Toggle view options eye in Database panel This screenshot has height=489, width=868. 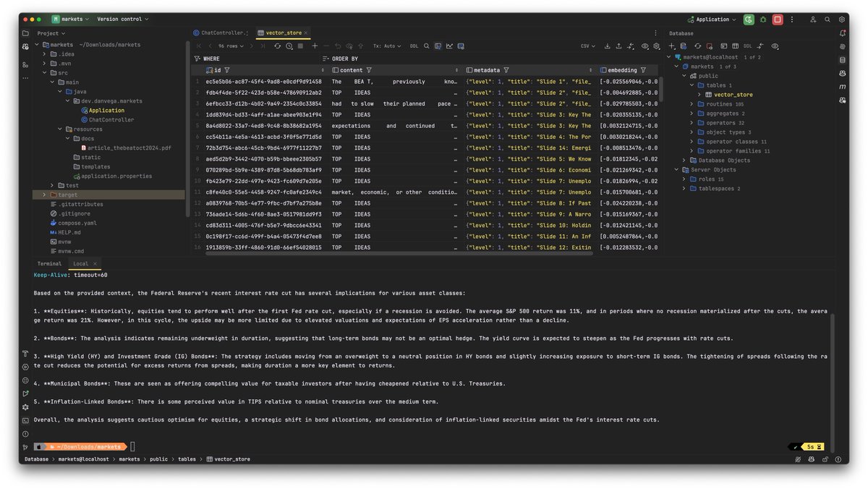(x=775, y=46)
